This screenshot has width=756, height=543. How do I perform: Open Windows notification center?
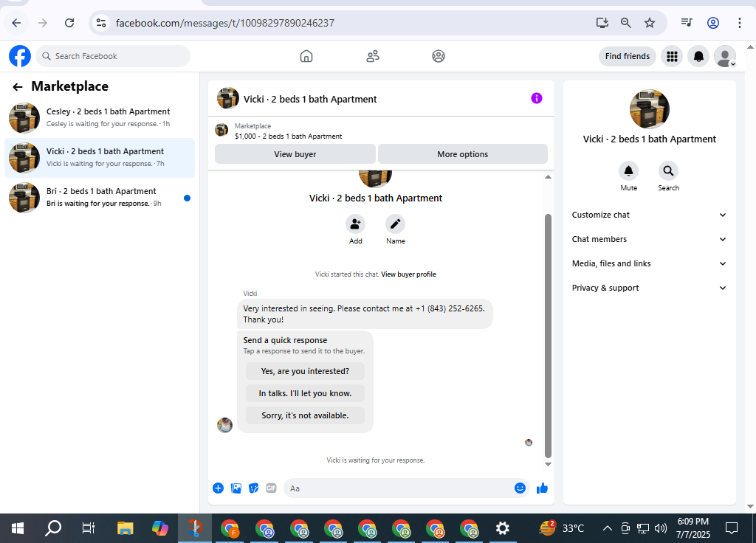tap(732, 528)
